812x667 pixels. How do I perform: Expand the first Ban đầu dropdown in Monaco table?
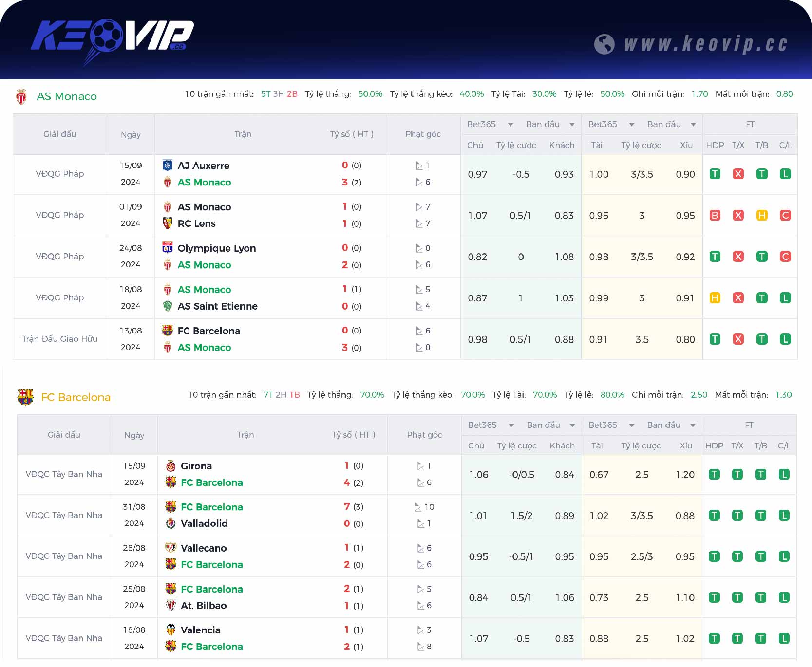click(572, 125)
